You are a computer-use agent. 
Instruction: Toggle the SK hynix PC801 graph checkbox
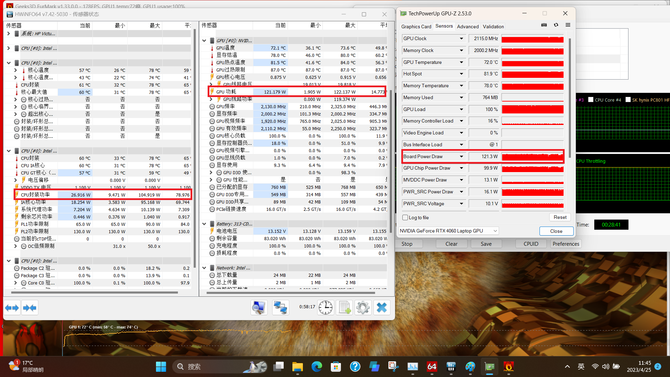coord(628,100)
